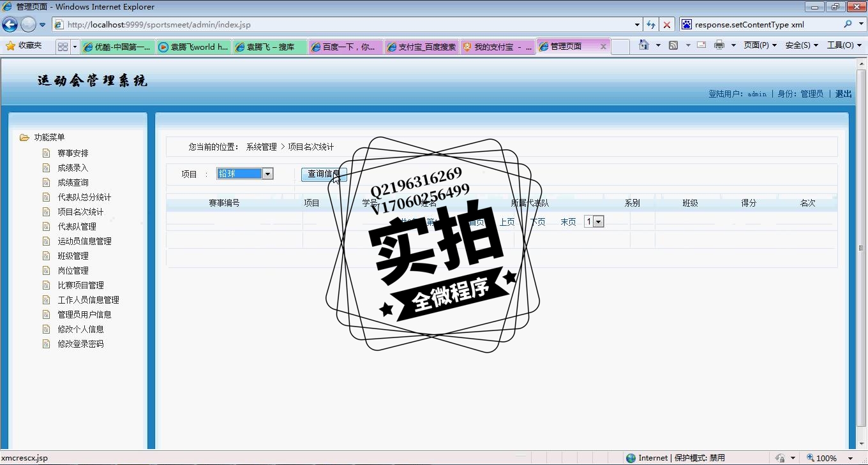Go to 下页 next page link
868x465 pixels.
[x=537, y=222]
